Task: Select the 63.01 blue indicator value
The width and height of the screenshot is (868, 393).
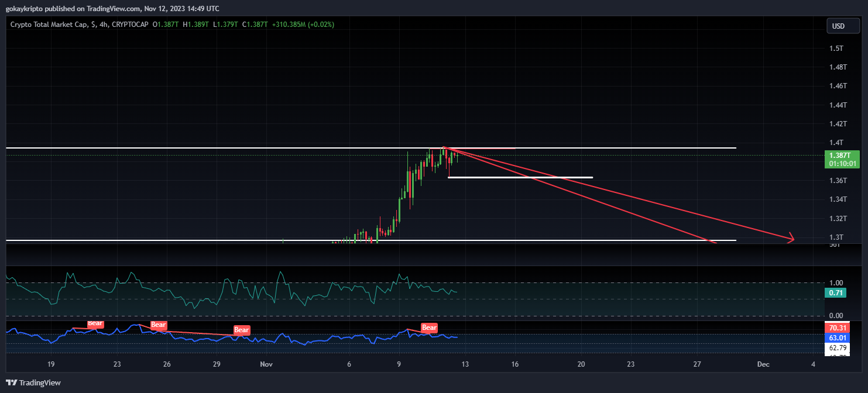Action: [x=837, y=337]
